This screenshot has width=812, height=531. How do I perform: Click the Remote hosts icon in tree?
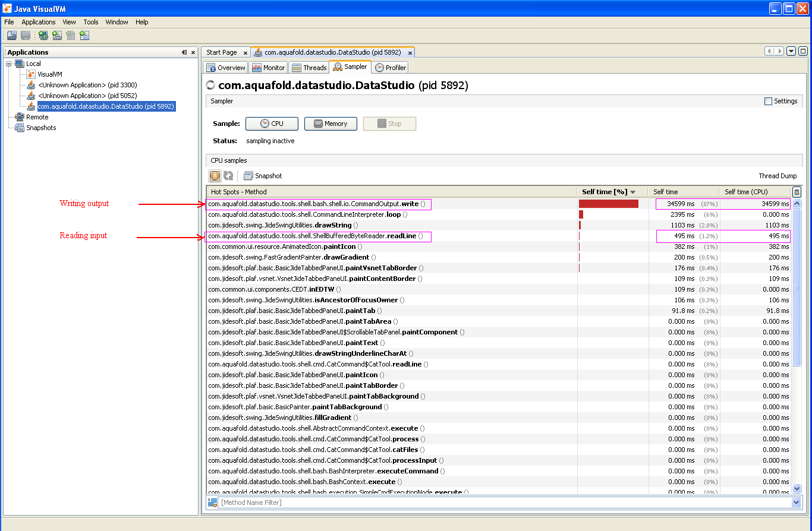pos(20,117)
